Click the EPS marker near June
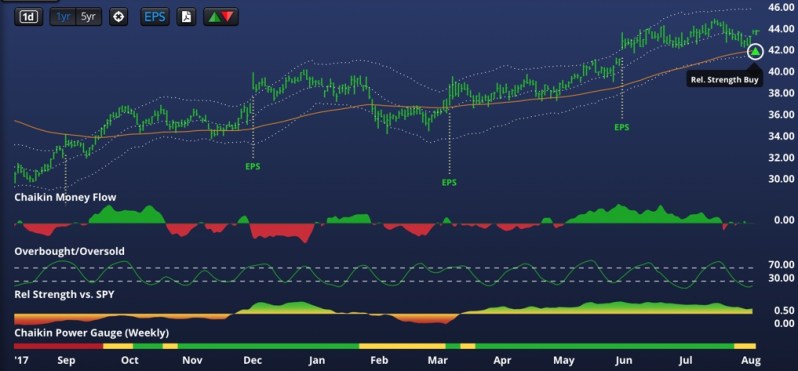The height and width of the screenshot is (371, 798). pyautogui.click(x=621, y=127)
